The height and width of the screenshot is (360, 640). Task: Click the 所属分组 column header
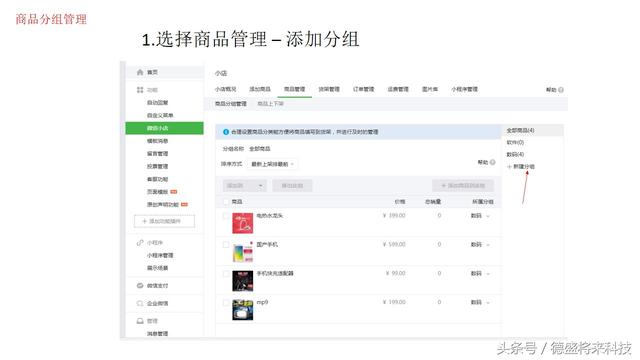pos(483,202)
